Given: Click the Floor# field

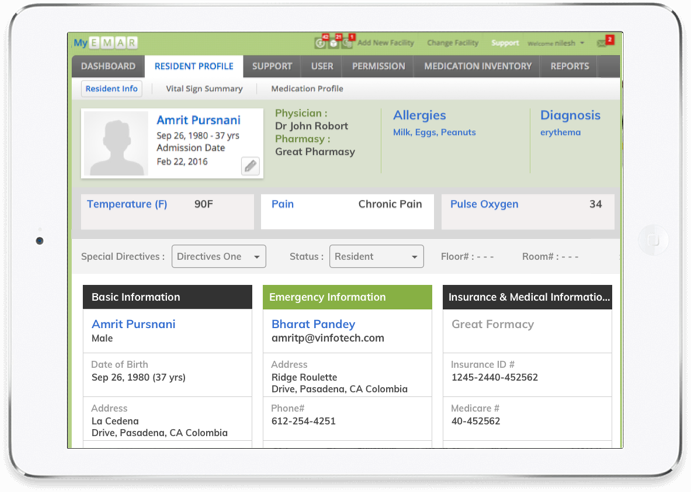Looking at the screenshot, I should click(x=467, y=257).
